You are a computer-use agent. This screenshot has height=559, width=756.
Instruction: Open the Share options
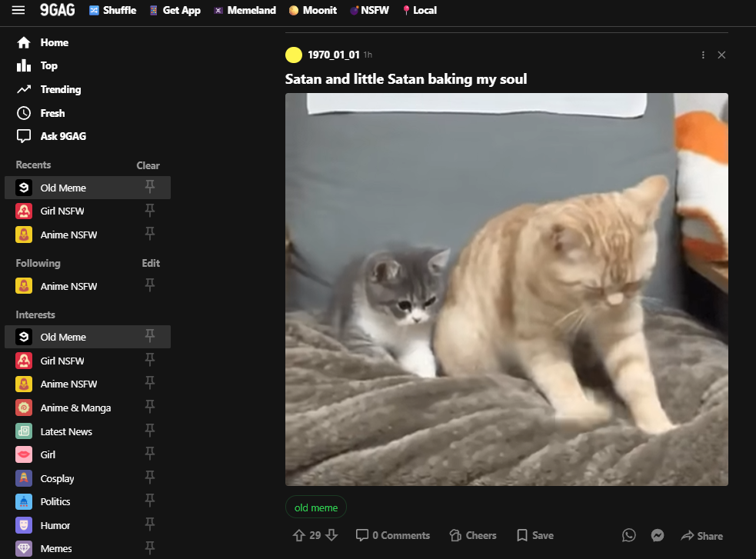(701, 536)
